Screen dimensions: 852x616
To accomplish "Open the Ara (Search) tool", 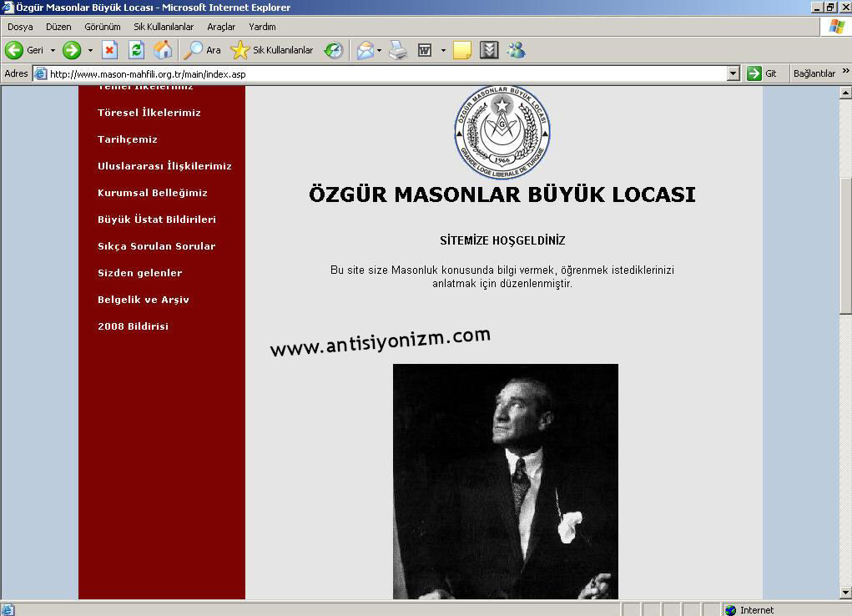I will coord(203,50).
